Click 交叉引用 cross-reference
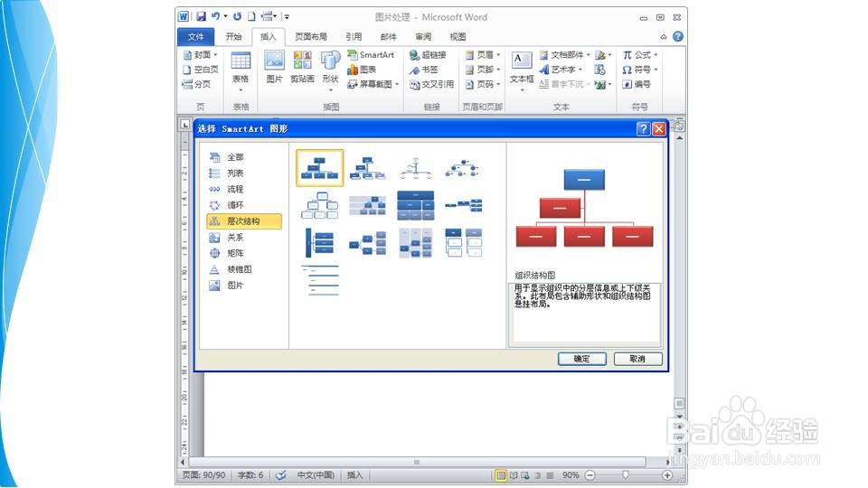This screenshot has height=488, width=868. pyautogui.click(x=431, y=84)
